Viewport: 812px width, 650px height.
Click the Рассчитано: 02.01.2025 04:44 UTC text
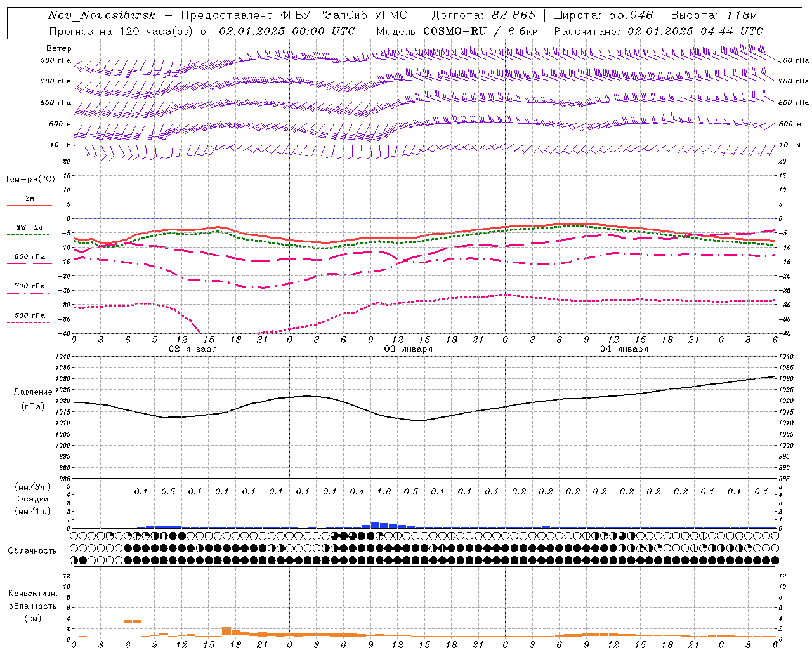pos(658,31)
